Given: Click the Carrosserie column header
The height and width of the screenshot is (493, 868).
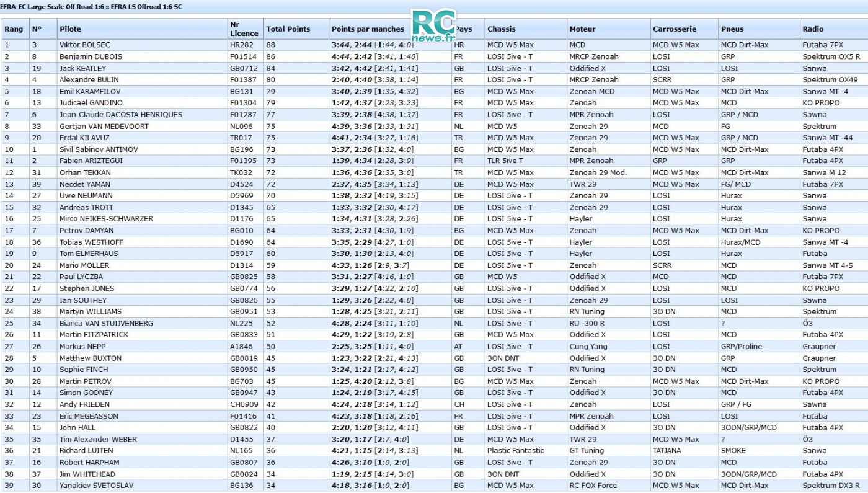Looking at the screenshot, I should click(x=675, y=29).
